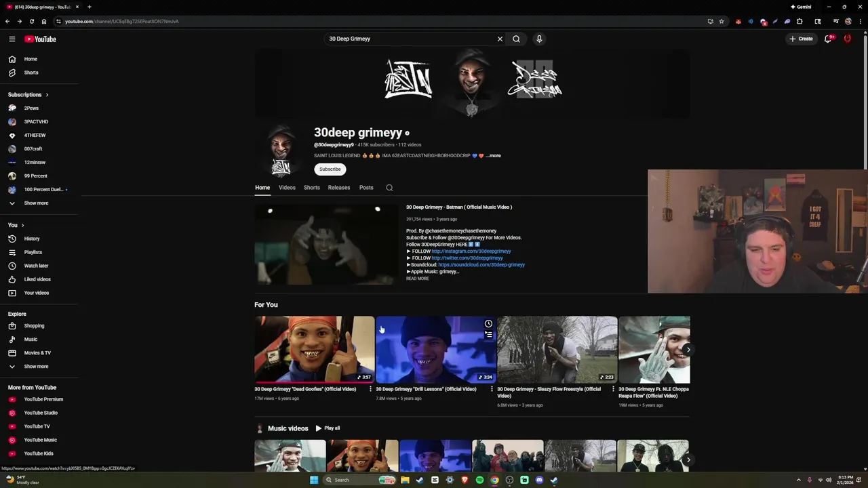Open Movies & TV under Explore
The height and width of the screenshot is (488, 868).
click(39, 352)
